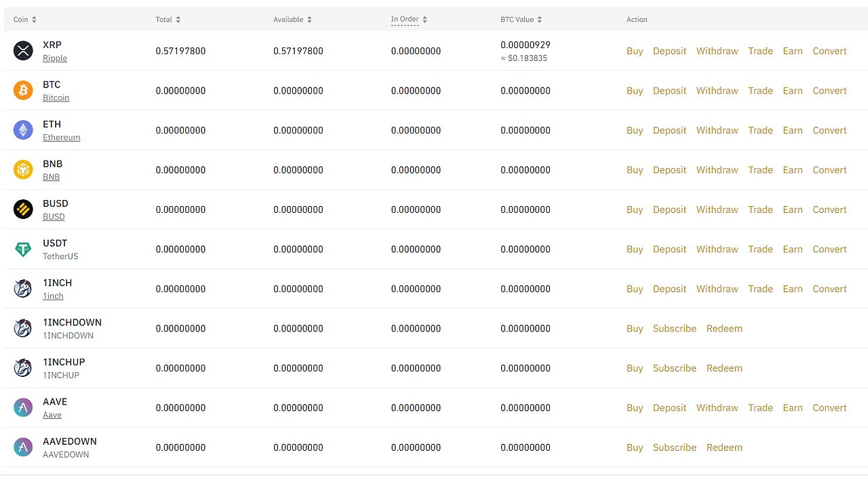Trade AAVE from its row
This screenshot has height=480, width=868.
pos(761,407)
